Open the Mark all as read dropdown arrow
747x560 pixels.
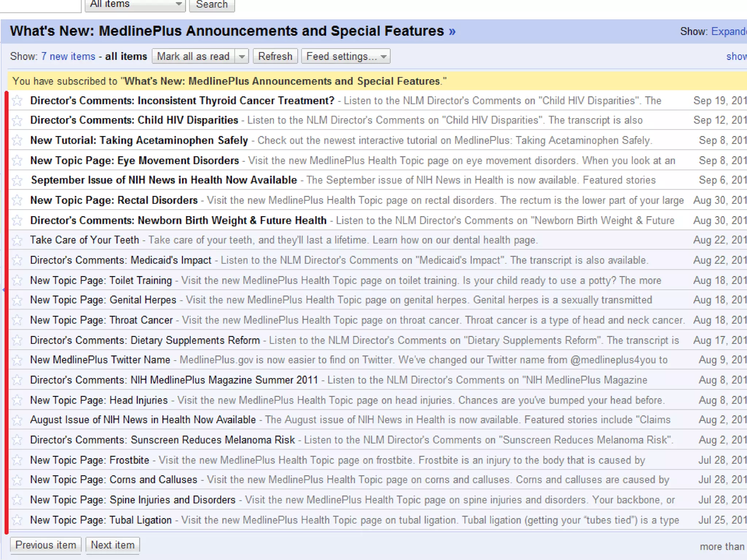point(242,57)
